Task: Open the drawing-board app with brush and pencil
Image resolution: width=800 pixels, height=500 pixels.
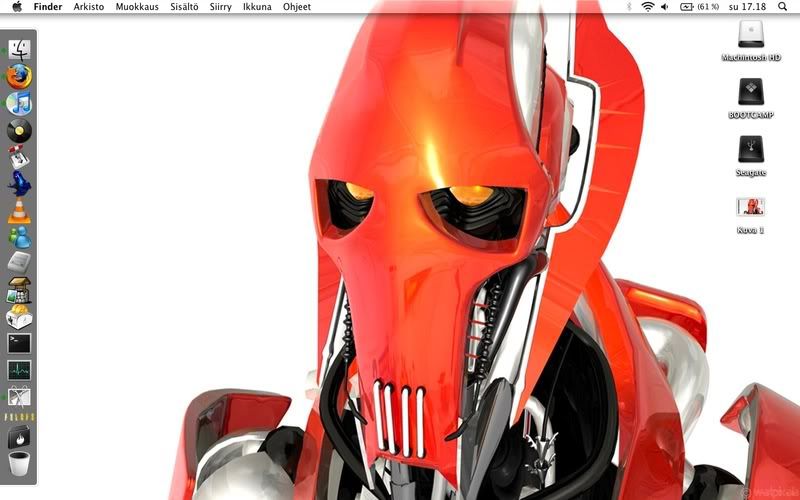Action: [x=19, y=397]
